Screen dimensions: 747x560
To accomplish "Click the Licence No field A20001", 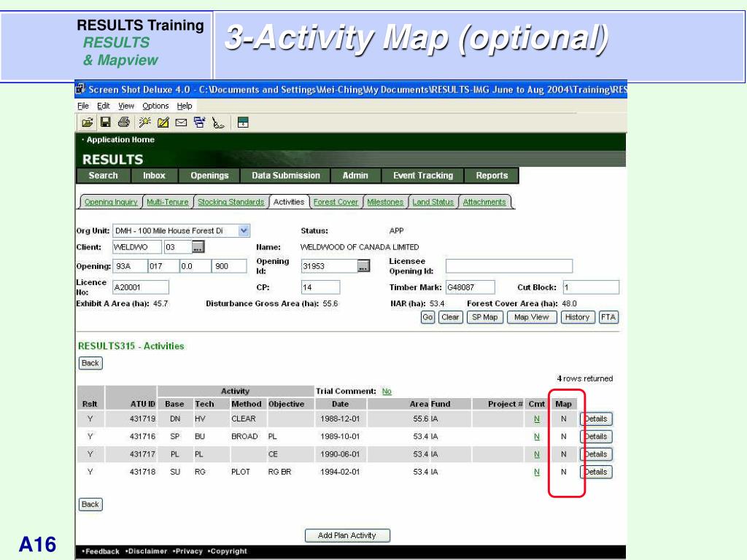I will pos(141,287).
